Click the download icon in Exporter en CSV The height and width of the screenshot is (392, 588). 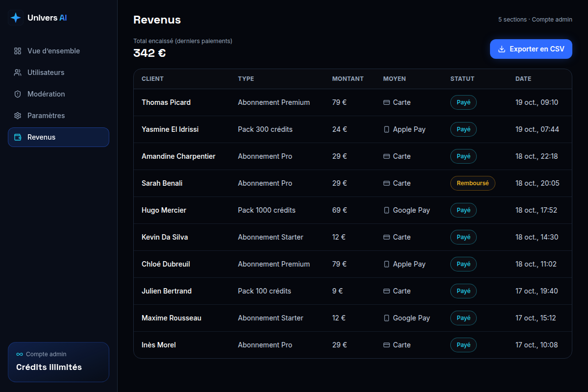[x=502, y=49]
